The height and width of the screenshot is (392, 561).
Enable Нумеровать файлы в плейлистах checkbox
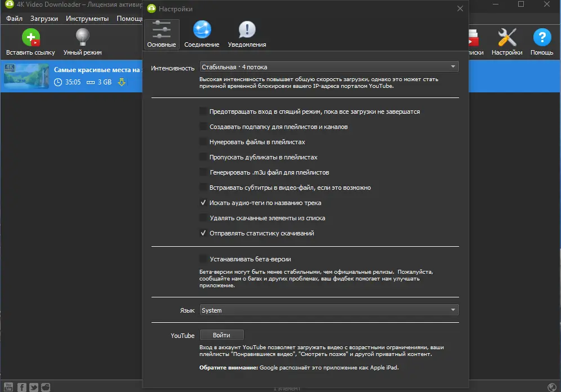[203, 142]
